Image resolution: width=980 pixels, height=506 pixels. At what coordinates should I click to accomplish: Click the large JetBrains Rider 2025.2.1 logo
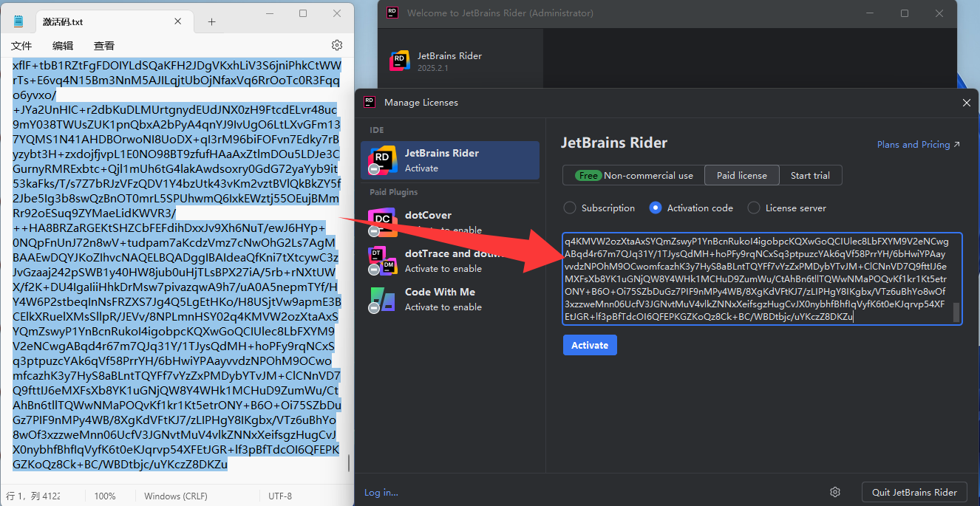click(x=399, y=61)
